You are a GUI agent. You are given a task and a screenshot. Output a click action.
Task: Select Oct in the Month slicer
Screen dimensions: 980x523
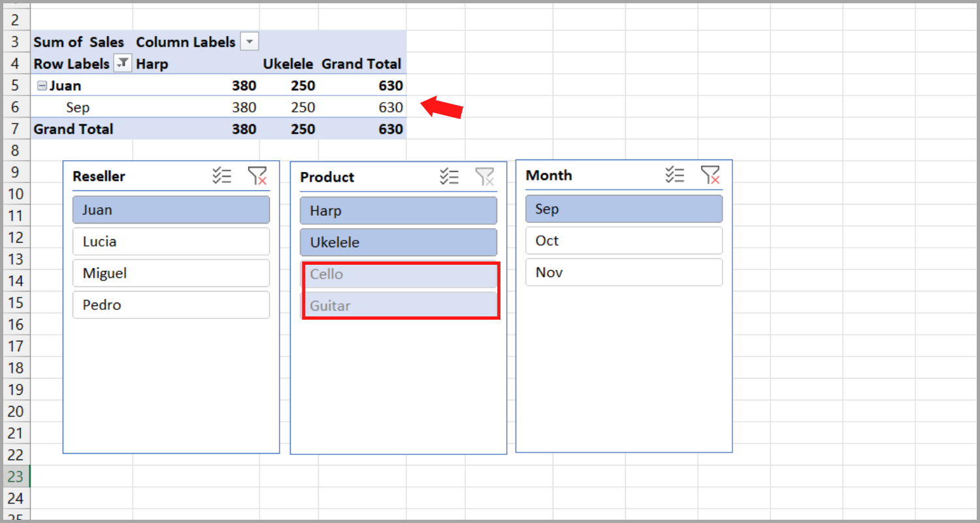[x=623, y=241]
